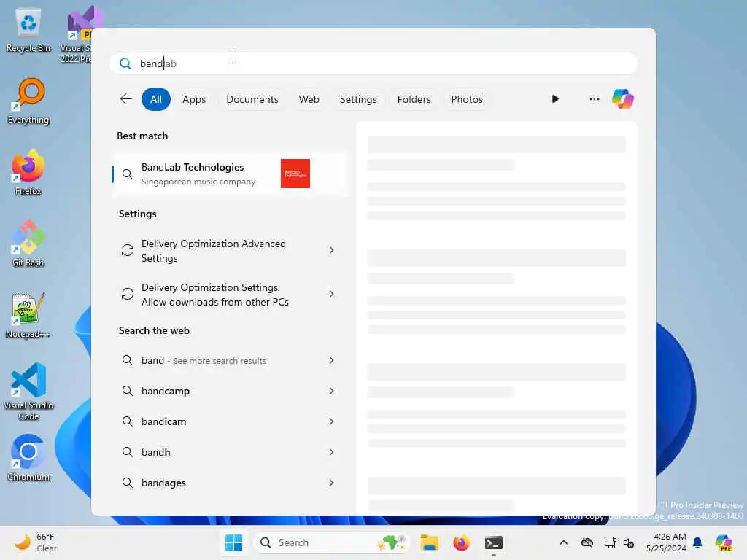Open Visual Studio 2022 Preview desktop shortcut

pos(76,35)
